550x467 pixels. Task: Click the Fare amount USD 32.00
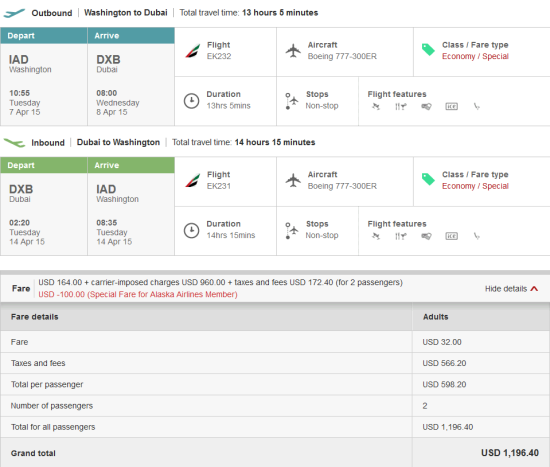pyautogui.click(x=442, y=342)
